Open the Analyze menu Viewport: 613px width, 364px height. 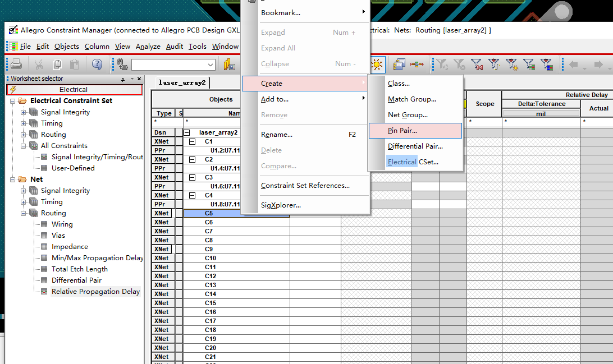[148, 47]
